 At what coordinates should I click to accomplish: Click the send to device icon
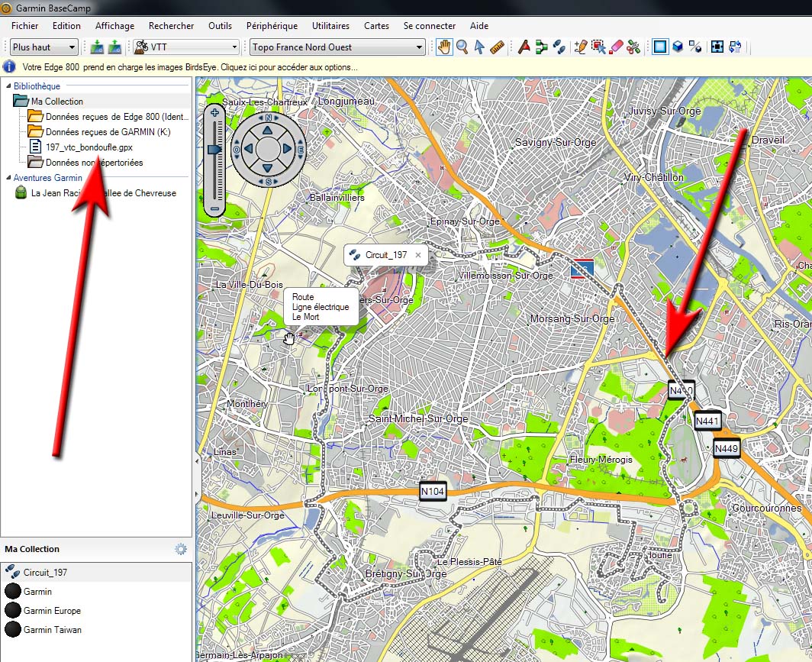[x=97, y=47]
